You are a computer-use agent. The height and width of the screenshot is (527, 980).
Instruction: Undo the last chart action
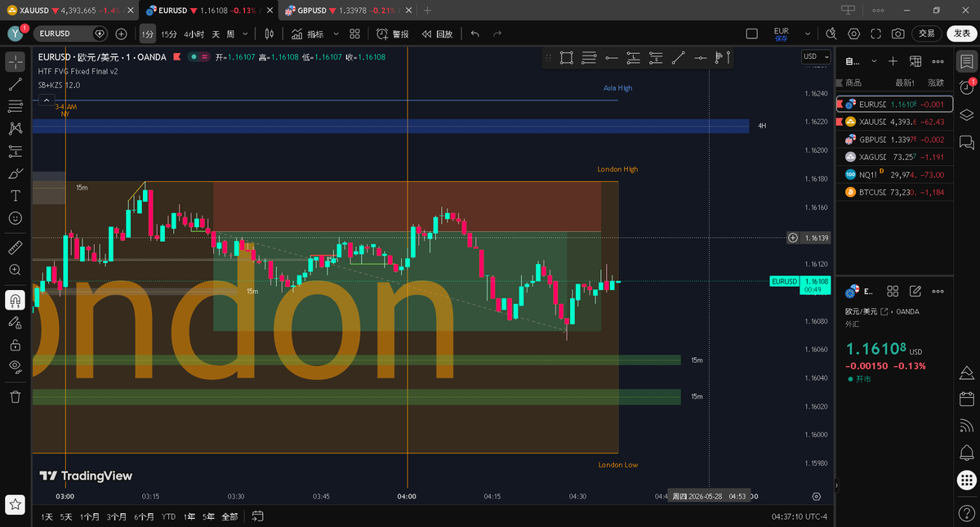475,33
